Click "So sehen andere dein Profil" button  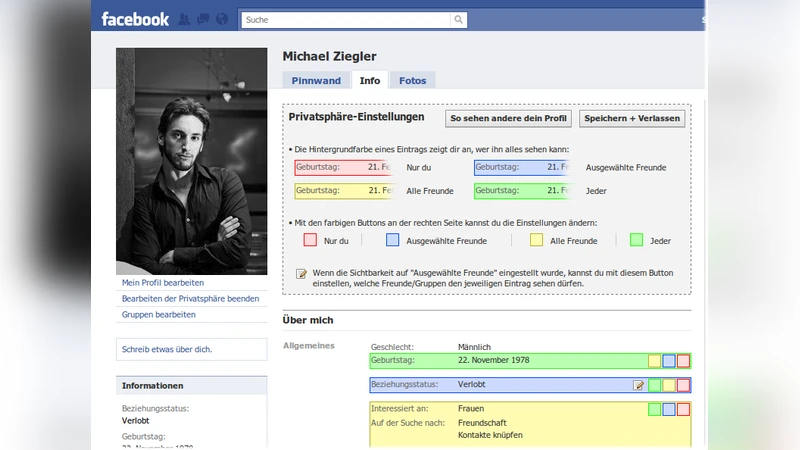point(508,118)
